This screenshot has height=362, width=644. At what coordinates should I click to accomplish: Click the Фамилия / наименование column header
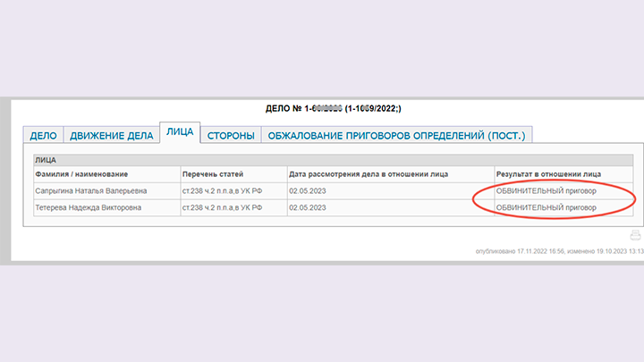click(81, 173)
